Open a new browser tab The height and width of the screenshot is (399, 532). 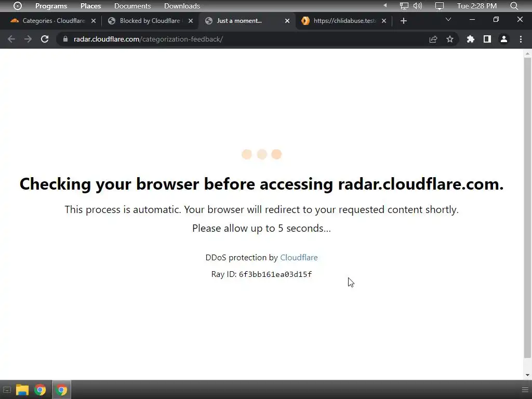[403, 21]
